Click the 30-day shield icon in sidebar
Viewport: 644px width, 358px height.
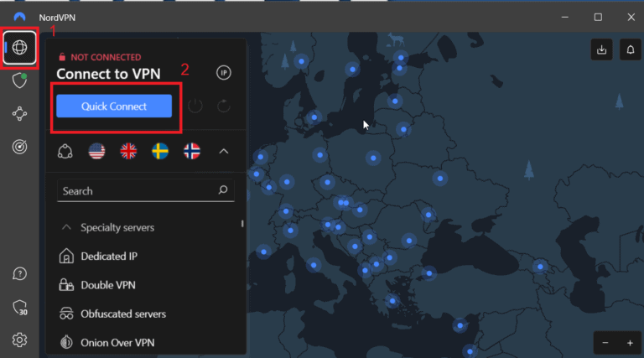pyautogui.click(x=19, y=307)
